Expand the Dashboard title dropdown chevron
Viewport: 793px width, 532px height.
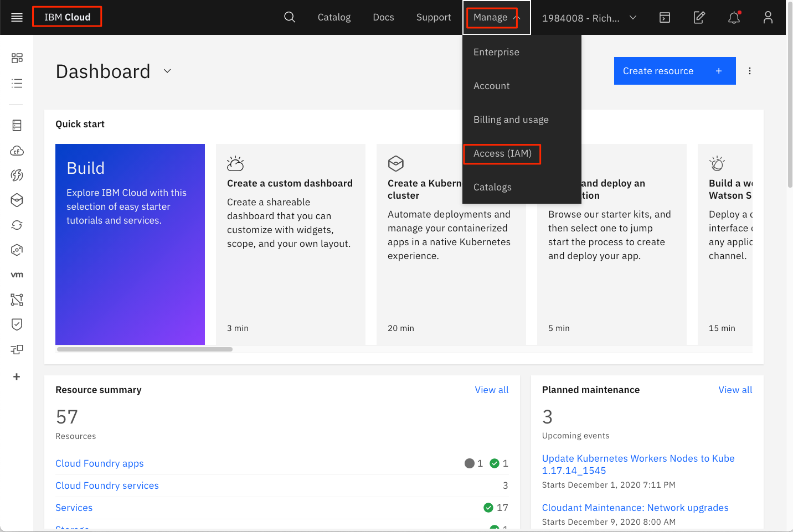click(x=167, y=71)
